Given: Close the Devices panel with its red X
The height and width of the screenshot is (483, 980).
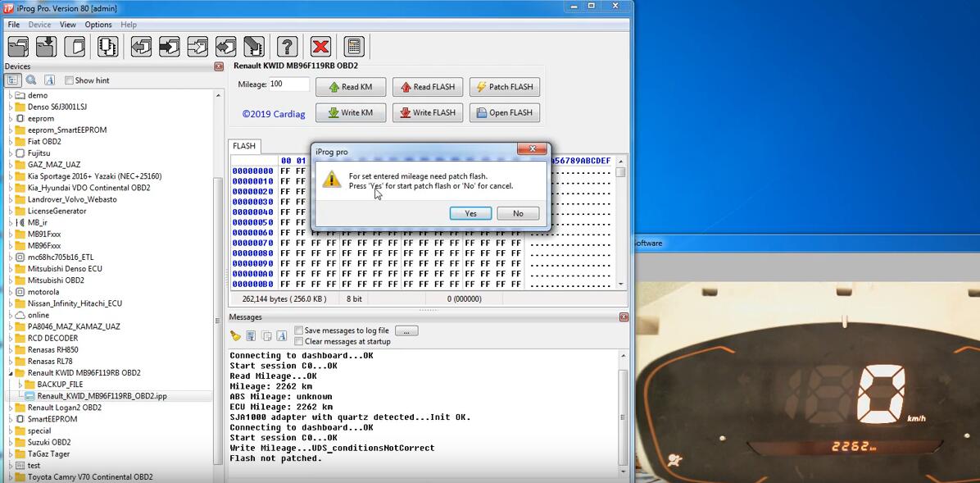Looking at the screenshot, I should coord(219,66).
